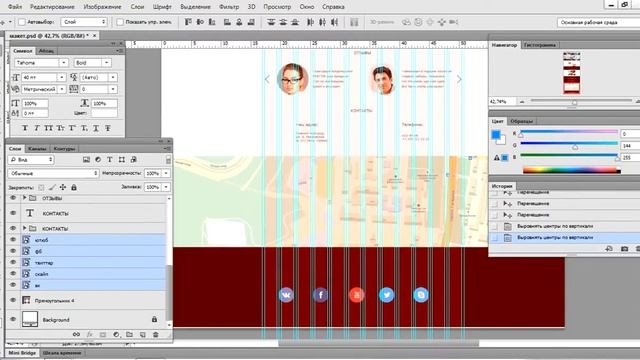The image size is (640, 360).
Task: Open the Метрический kerning dropdown
Action: pyautogui.click(x=62, y=89)
